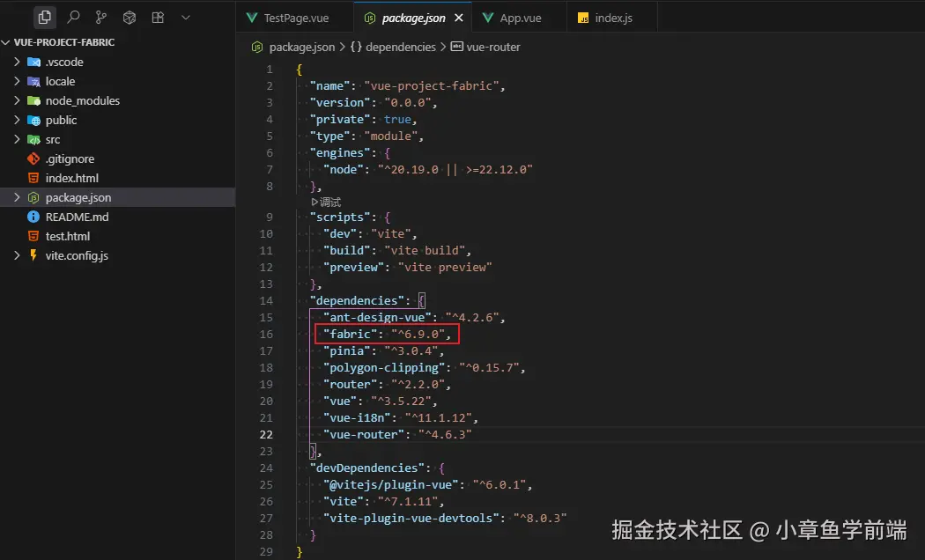Expand the locale folder arrow
Screen dimensions: 925x560
point(17,81)
